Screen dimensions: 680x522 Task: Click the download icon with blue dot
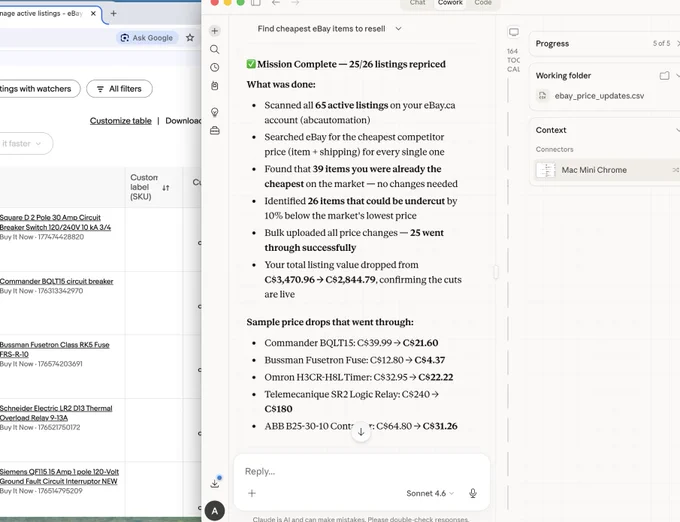[215, 483]
